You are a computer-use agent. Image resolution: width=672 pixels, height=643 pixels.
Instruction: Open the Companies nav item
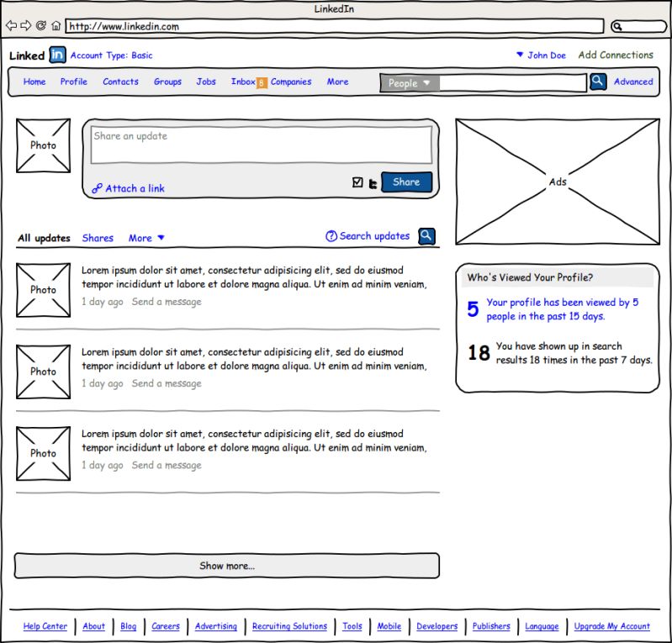point(291,82)
